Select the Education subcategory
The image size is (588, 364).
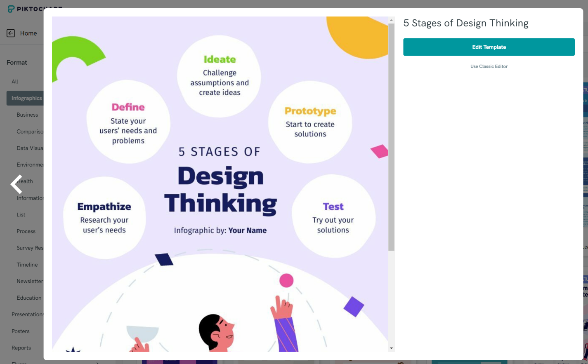[29, 298]
